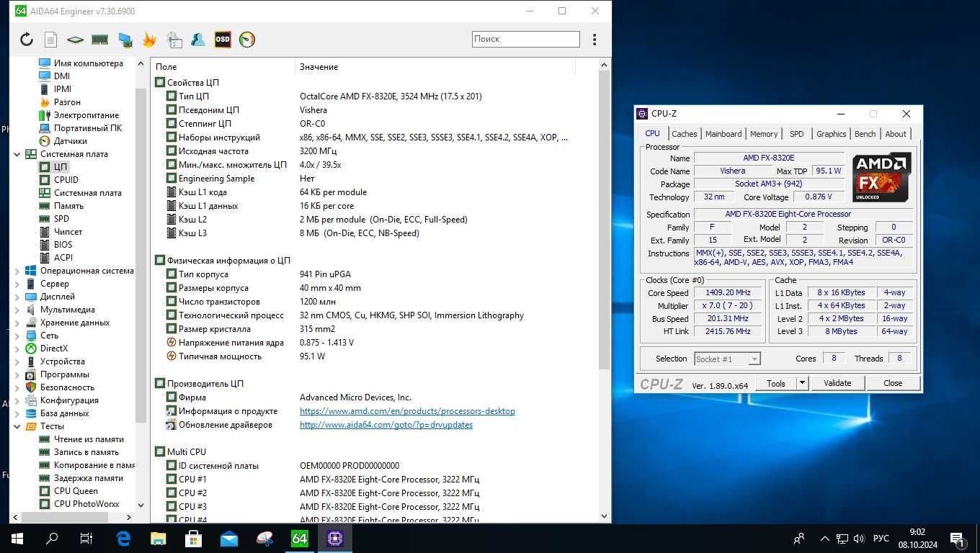
Task: Expand the Мультимедиа tree node
Action: pyautogui.click(x=17, y=310)
